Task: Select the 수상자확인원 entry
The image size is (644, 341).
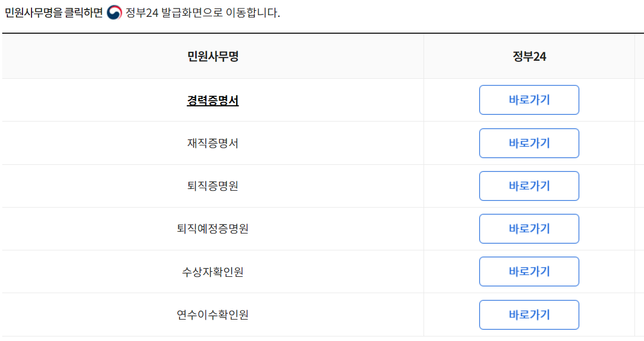Action: click(x=213, y=271)
